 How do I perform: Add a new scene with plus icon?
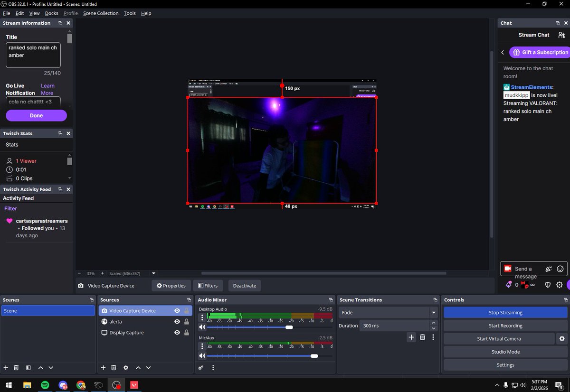pos(6,368)
